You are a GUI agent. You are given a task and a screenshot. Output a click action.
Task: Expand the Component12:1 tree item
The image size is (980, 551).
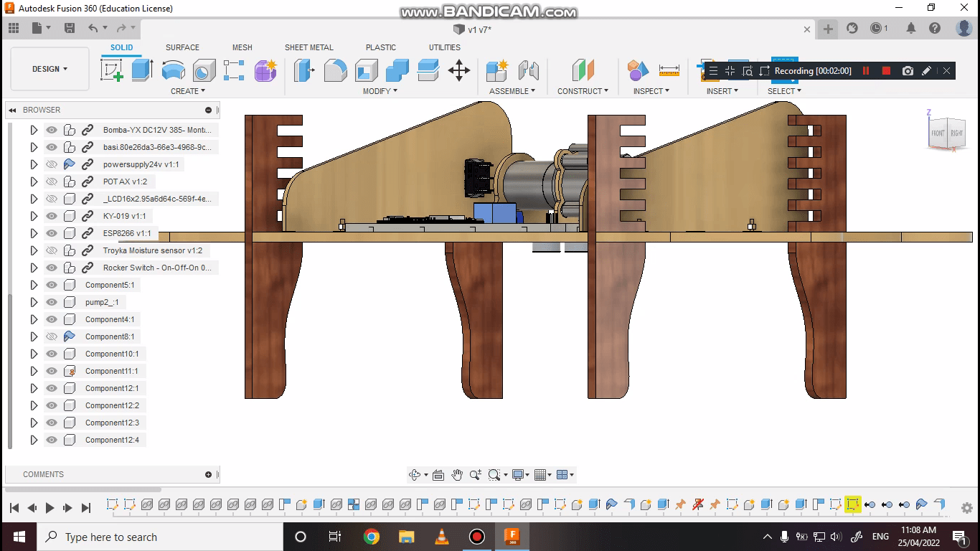click(34, 388)
